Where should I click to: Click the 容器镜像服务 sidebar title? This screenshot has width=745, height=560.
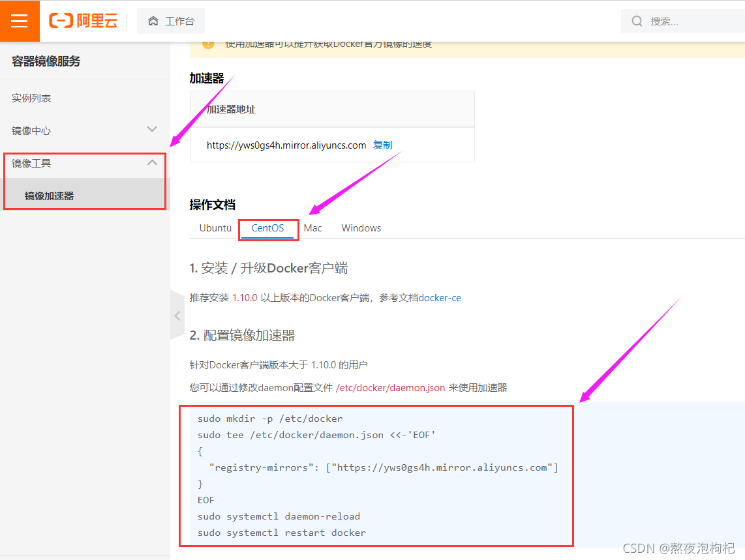(x=46, y=61)
